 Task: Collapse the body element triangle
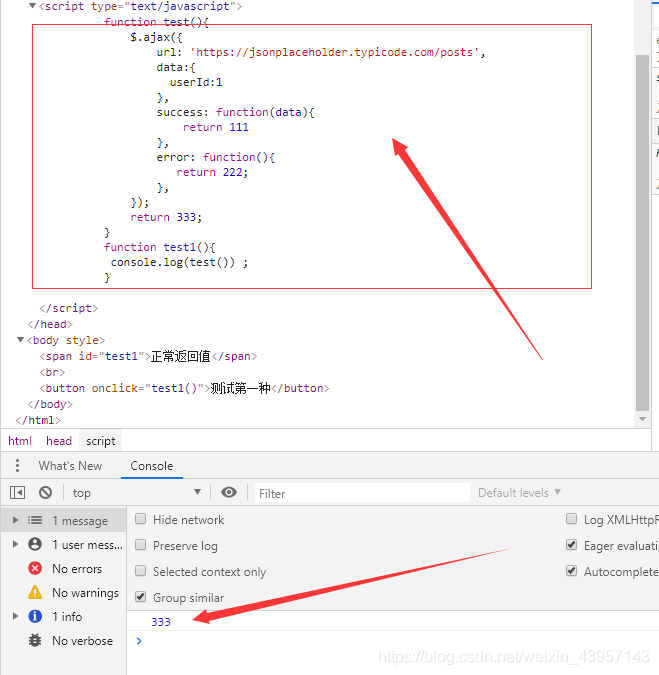(20, 340)
